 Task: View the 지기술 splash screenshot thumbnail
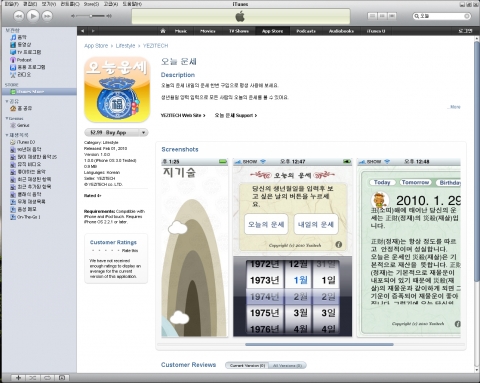coord(195,248)
